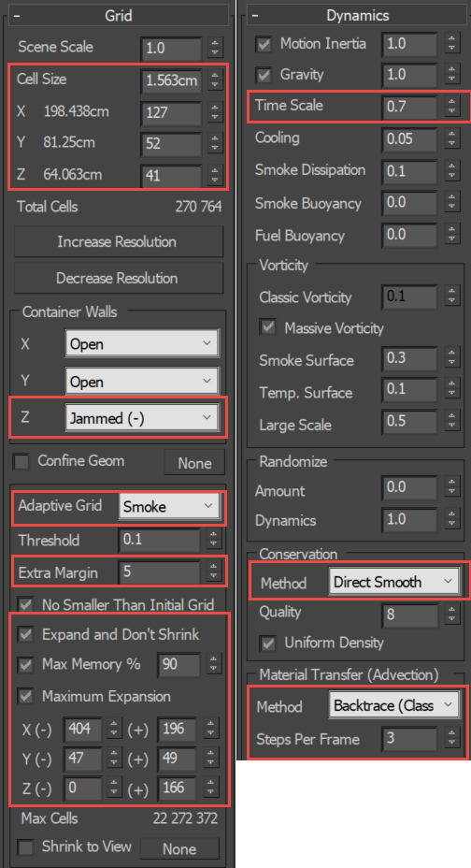The width and height of the screenshot is (471, 868).
Task: Collapse the Grid rollout header
Action: pos(119,16)
